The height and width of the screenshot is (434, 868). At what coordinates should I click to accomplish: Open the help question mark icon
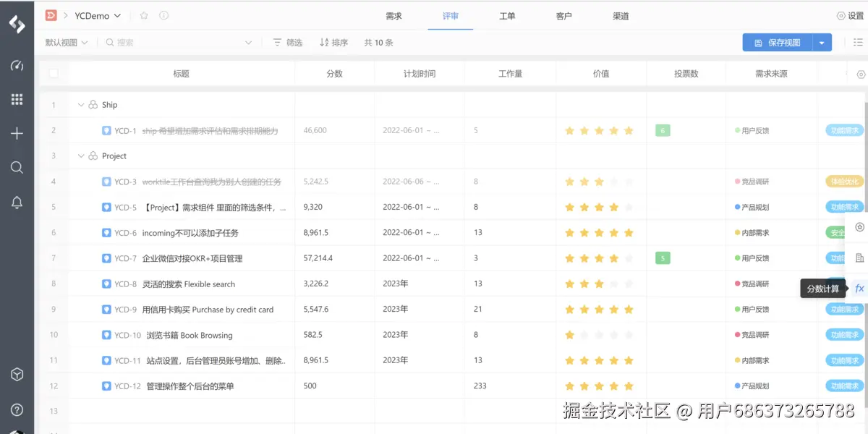17,410
